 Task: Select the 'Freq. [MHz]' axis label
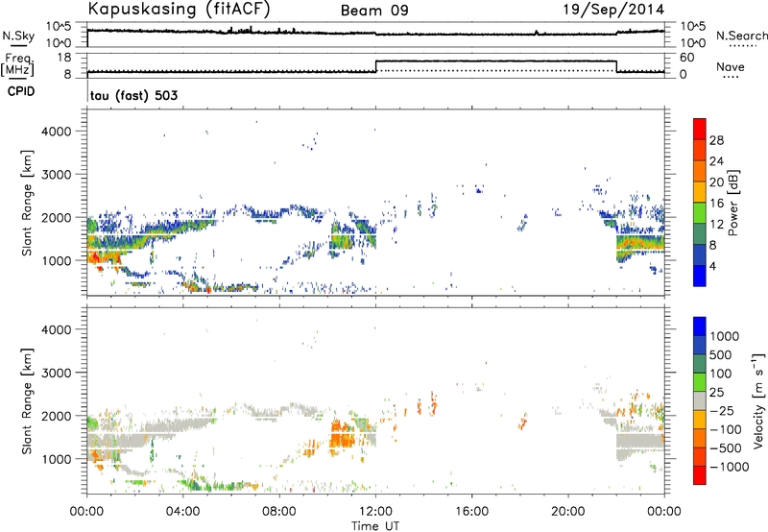(x=17, y=64)
